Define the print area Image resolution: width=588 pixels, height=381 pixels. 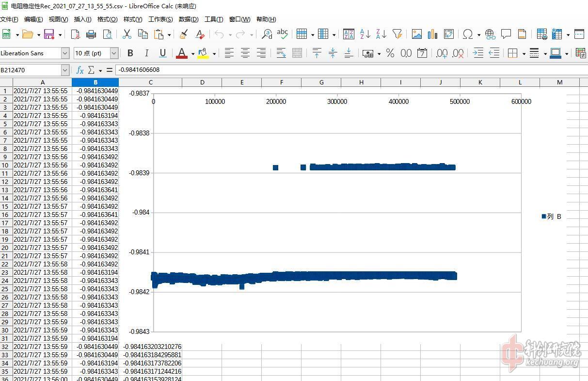click(x=542, y=34)
